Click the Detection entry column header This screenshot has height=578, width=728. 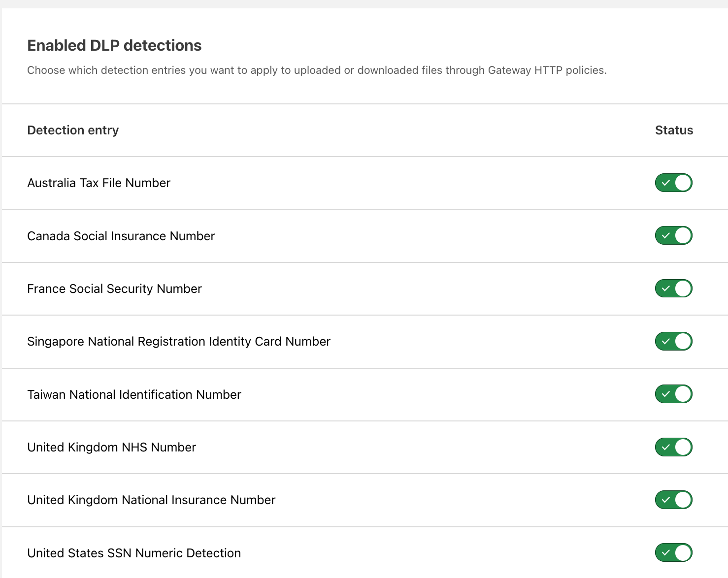pos(72,130)
